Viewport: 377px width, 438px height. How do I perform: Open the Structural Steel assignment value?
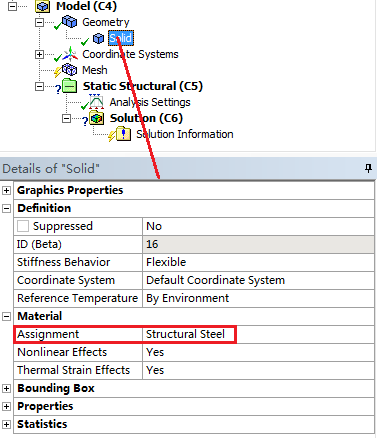258,334
